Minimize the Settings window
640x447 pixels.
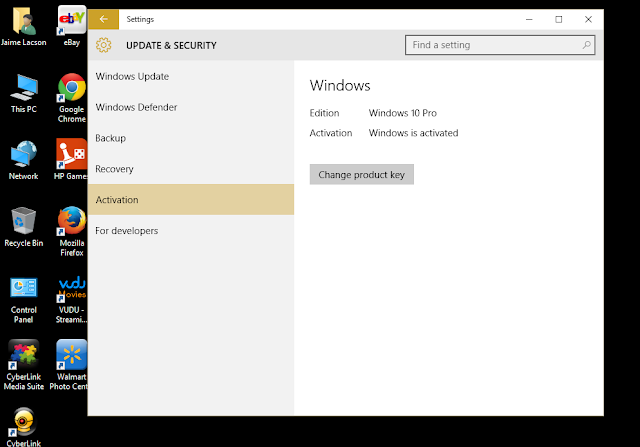(529, 19)
